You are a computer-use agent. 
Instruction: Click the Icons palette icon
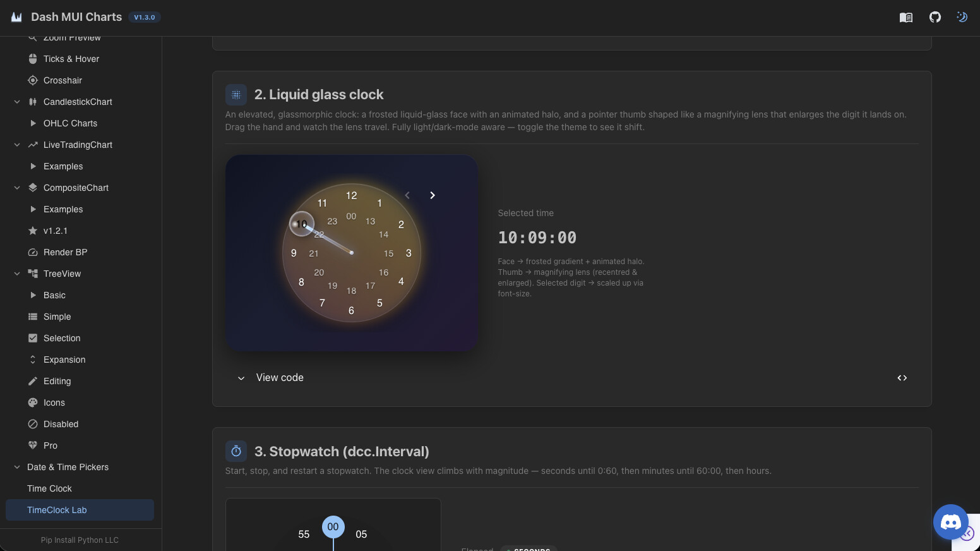coord(33,403)
